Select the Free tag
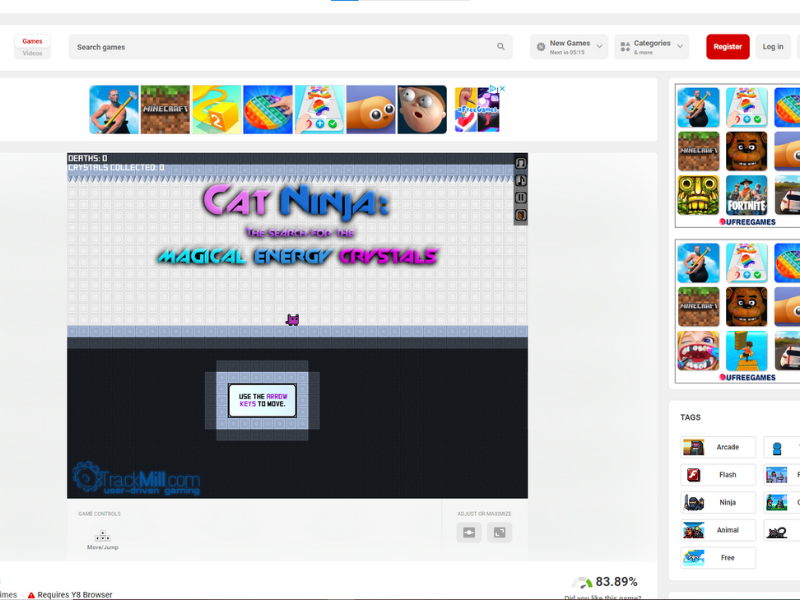This screenshot has width=800, height=600. (x=718, y=558)
